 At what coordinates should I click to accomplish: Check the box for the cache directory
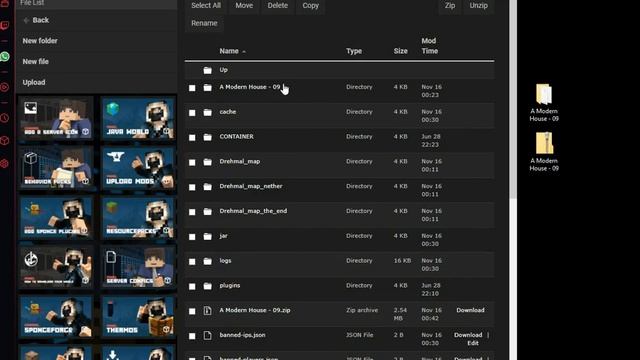coord(192,113)
